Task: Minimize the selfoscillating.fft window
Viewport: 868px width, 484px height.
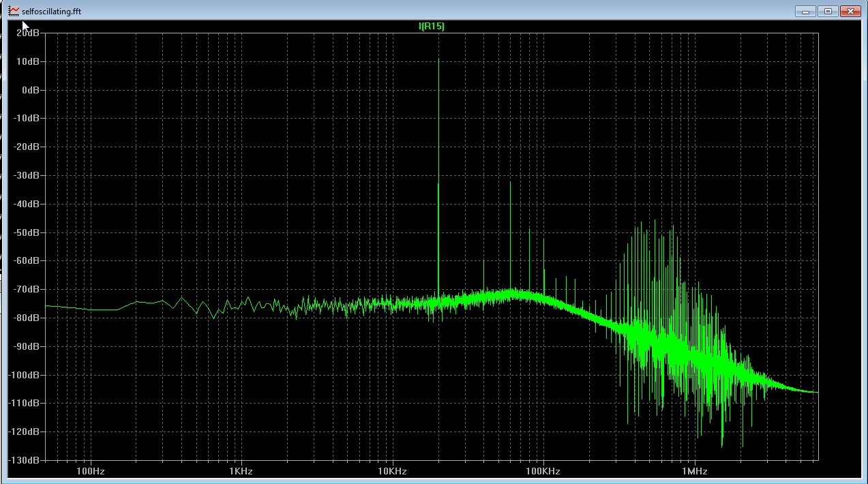Action: [806, 11]
